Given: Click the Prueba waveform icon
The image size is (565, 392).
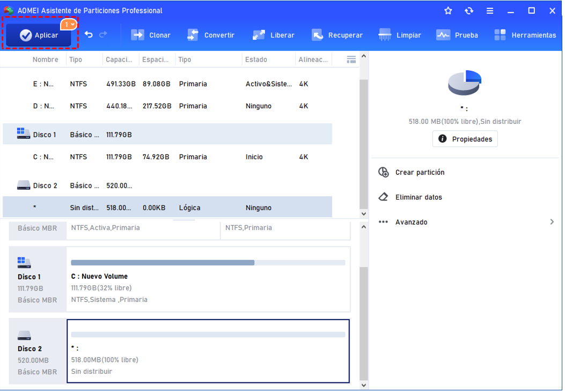Looking at the screenshot, I should click(443, 35).
